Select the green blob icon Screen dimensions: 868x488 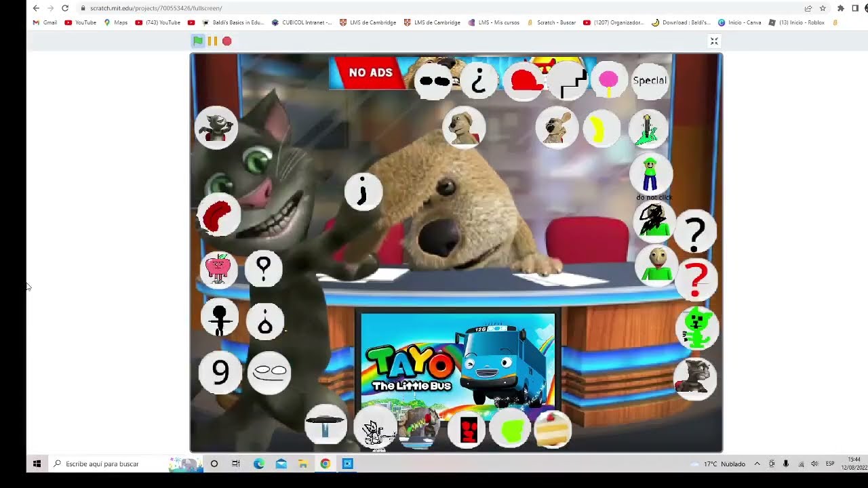coord(511,430)
